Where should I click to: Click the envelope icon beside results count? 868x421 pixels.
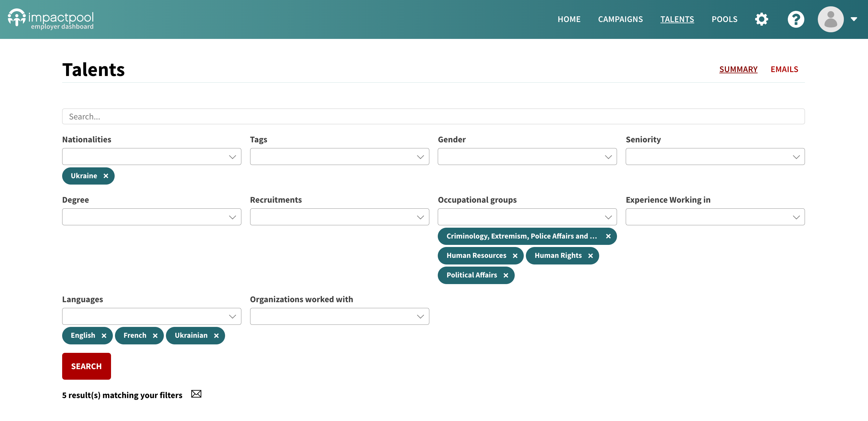coord(196,394)
